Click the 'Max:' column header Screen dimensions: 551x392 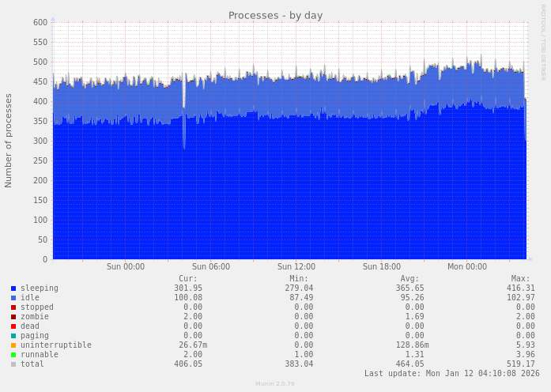tap(520, 278)
